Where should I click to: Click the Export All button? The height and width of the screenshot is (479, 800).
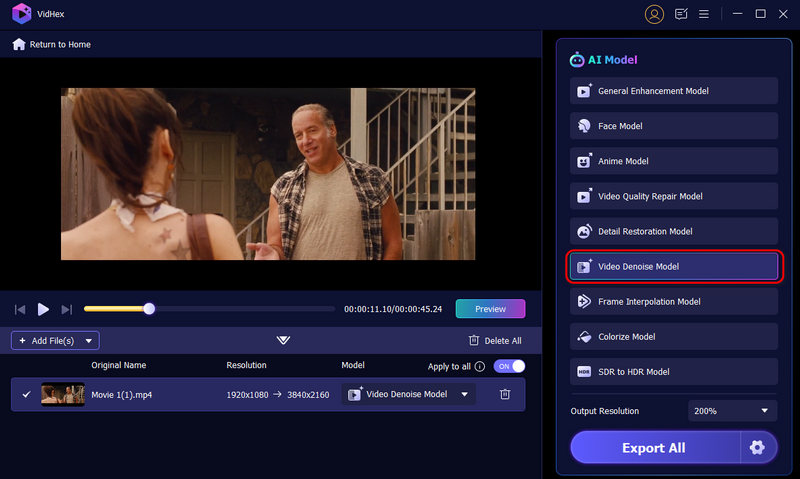click(x=654, y=447)
